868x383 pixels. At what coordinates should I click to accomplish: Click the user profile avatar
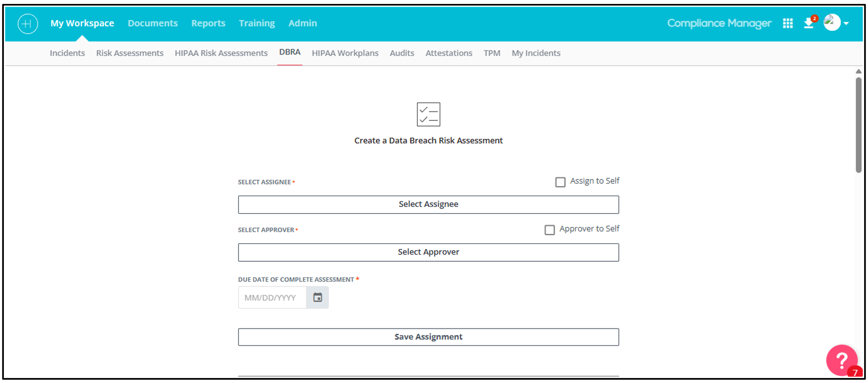832,22
